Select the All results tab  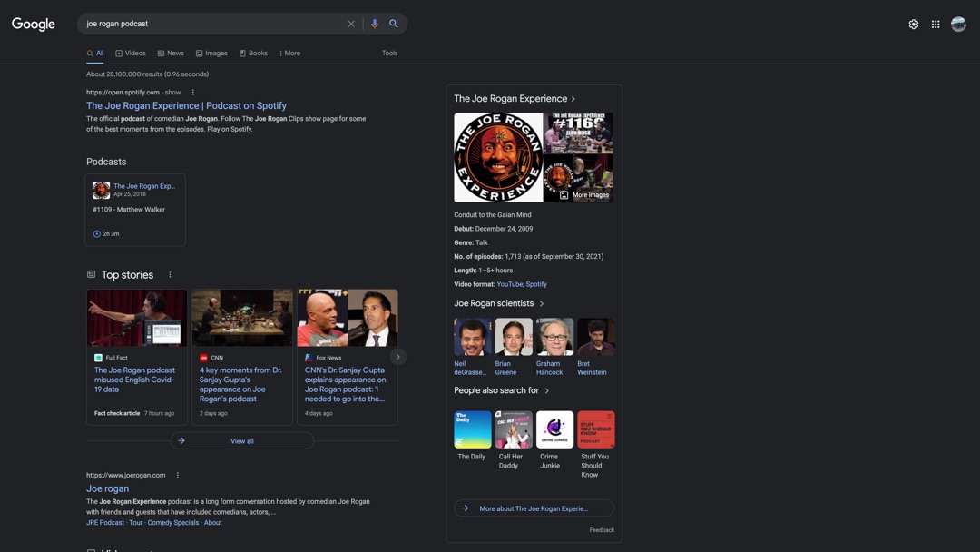point(95,54)
